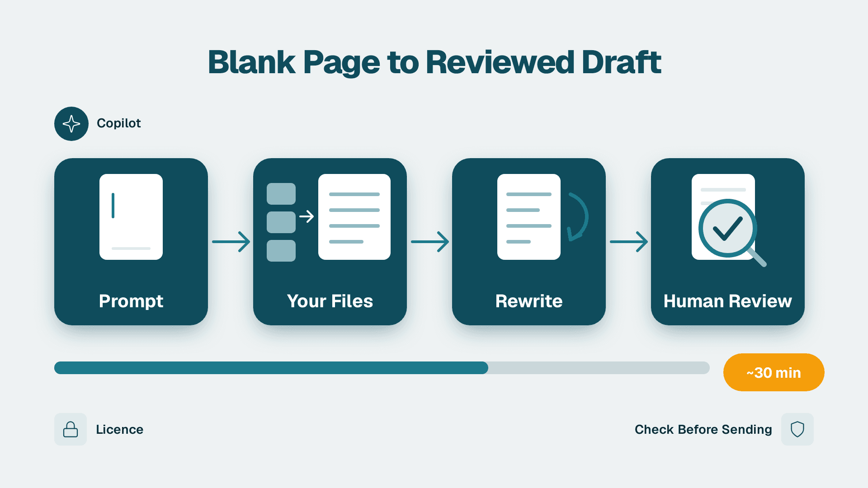
Task: Select the Your Files step card
Action: tap(330, 241)
